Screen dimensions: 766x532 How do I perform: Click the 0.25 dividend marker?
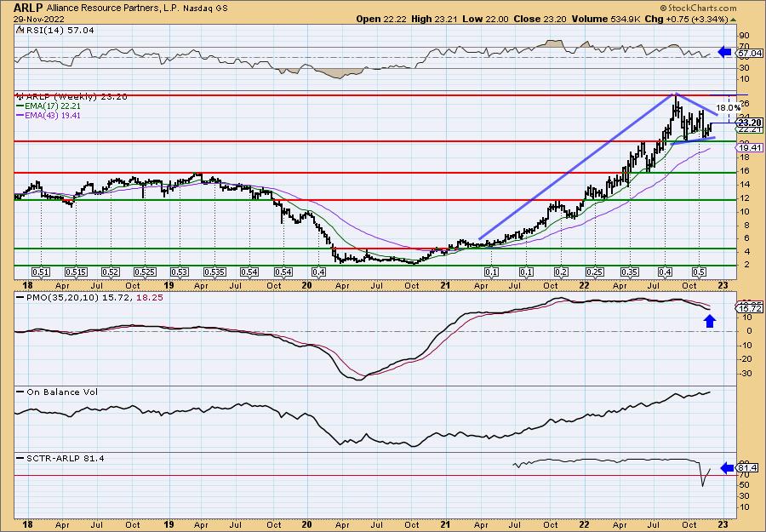(x=595, y=272)
